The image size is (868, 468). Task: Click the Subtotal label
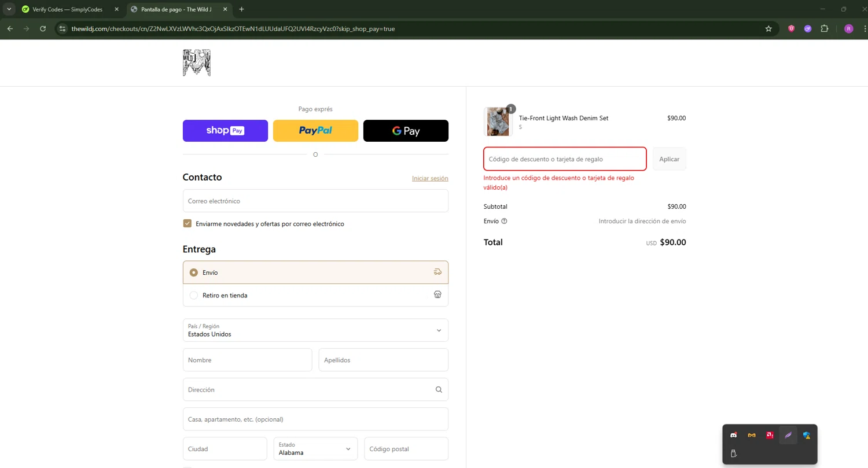point(495,207)
